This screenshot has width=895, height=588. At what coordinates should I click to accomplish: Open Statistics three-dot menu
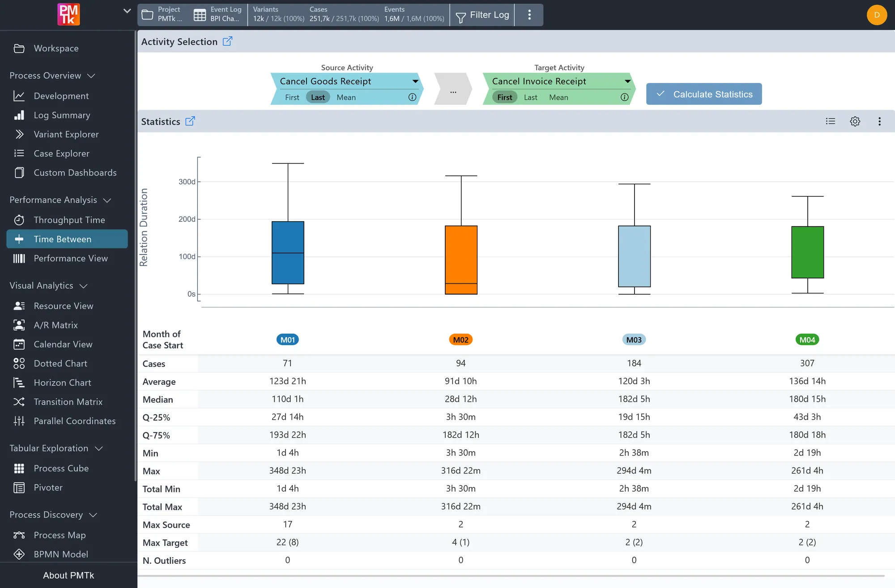click(x=879, y=121)
